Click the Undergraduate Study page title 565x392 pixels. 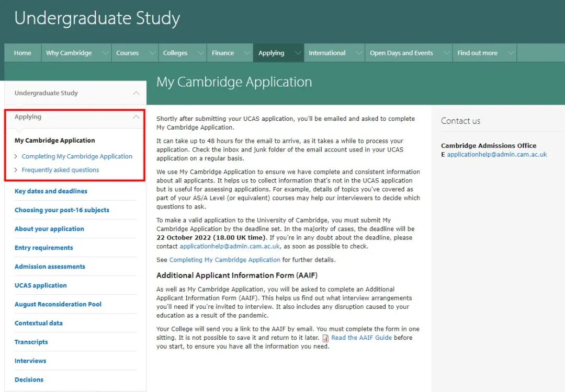[97, 18]
